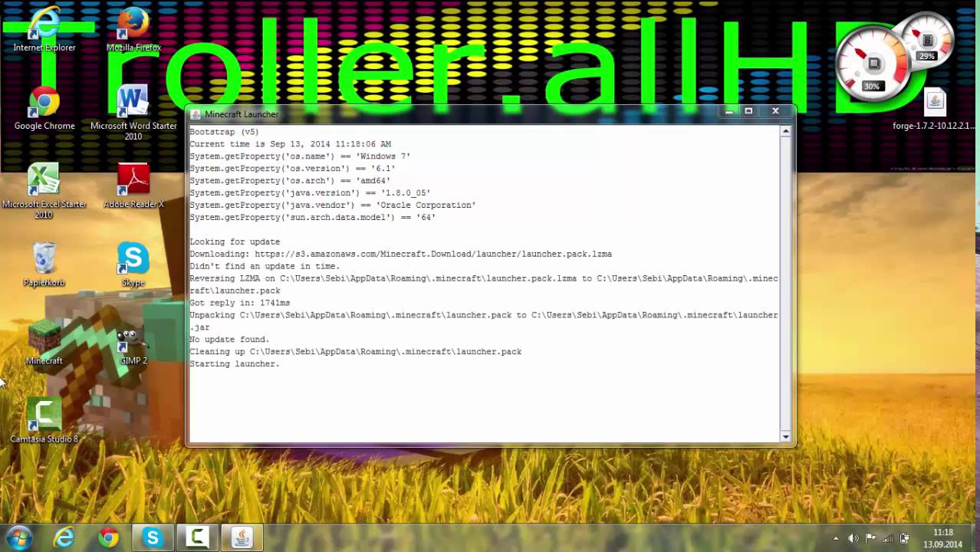The height and width of the screenshot is (552, 980).
Task: Click the "Didn't find an update in time." line
Action: coord(265,267)
